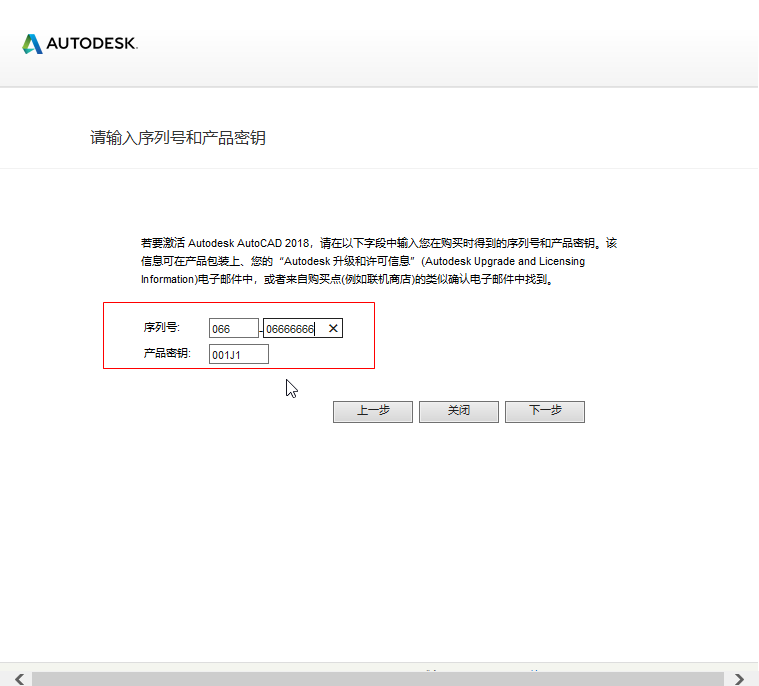Viewport: 759px width, 686px height.
Task: Click the Autodesk triangle logo icon
Action: (x=32, y=44)
